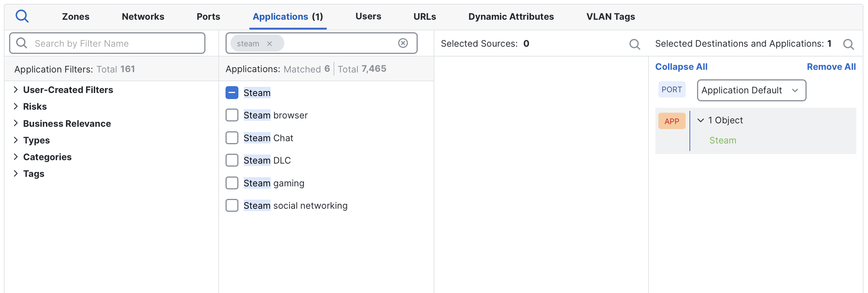Check the Steam social networking checkbox
Viewport: 868px width, 293px height.
(232, 205)
